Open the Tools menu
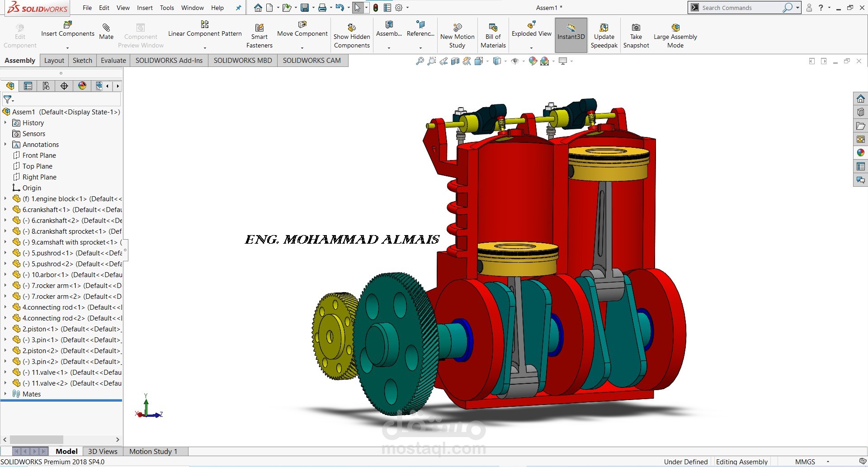This screenshot has height=467, width=868. 167,8
